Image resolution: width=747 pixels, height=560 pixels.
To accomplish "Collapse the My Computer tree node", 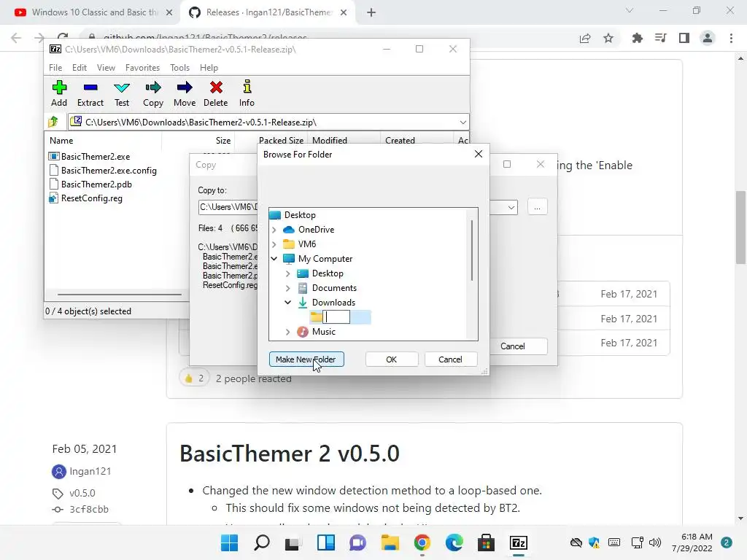I will (x=274, y=259).
